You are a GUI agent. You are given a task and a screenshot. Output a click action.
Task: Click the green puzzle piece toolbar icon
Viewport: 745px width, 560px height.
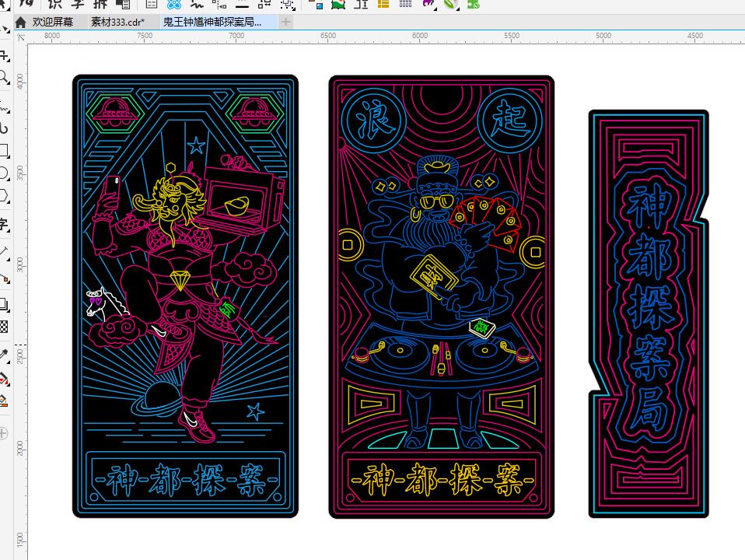coord(474,5)
